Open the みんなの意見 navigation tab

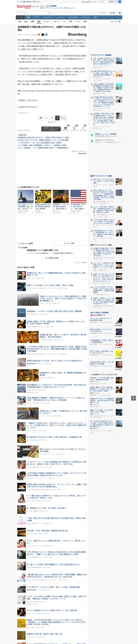coord(73,17)
